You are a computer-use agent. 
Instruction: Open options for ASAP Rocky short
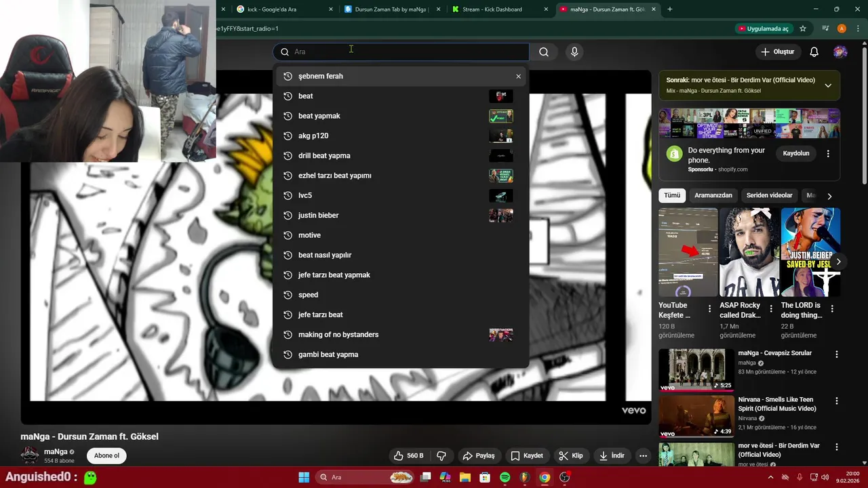click(x=771, y=308)
